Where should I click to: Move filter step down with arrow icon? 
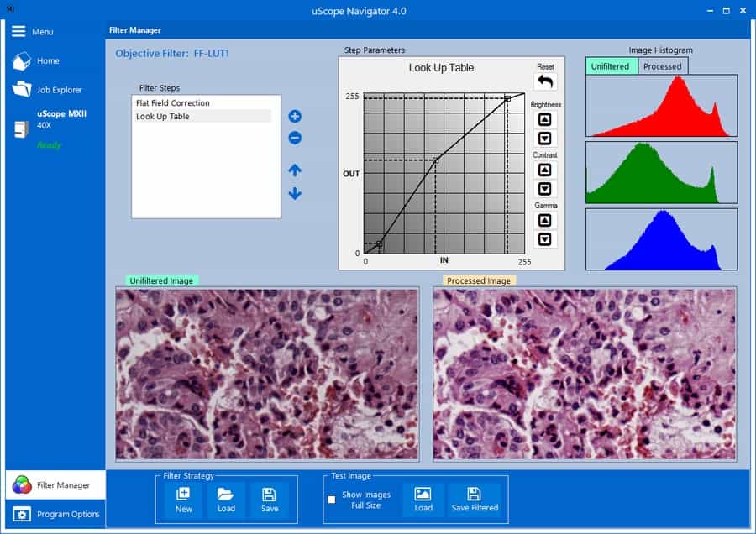[295, 194]
